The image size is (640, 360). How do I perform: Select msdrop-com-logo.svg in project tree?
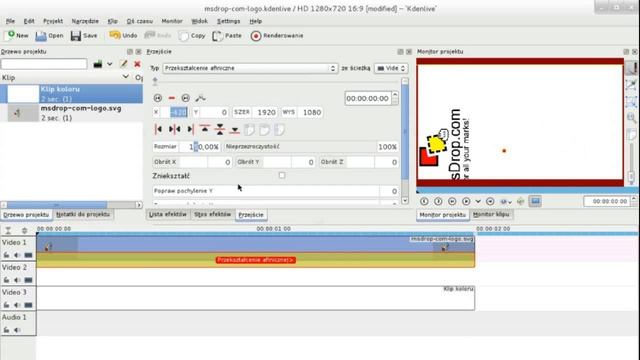click(71, 113)
